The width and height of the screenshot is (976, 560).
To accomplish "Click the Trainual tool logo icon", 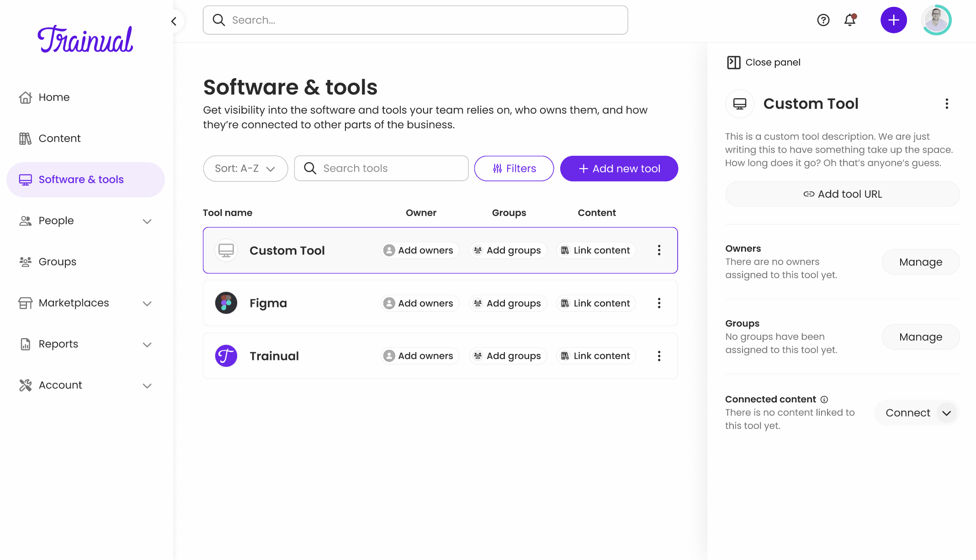I will tap(226, 356).
